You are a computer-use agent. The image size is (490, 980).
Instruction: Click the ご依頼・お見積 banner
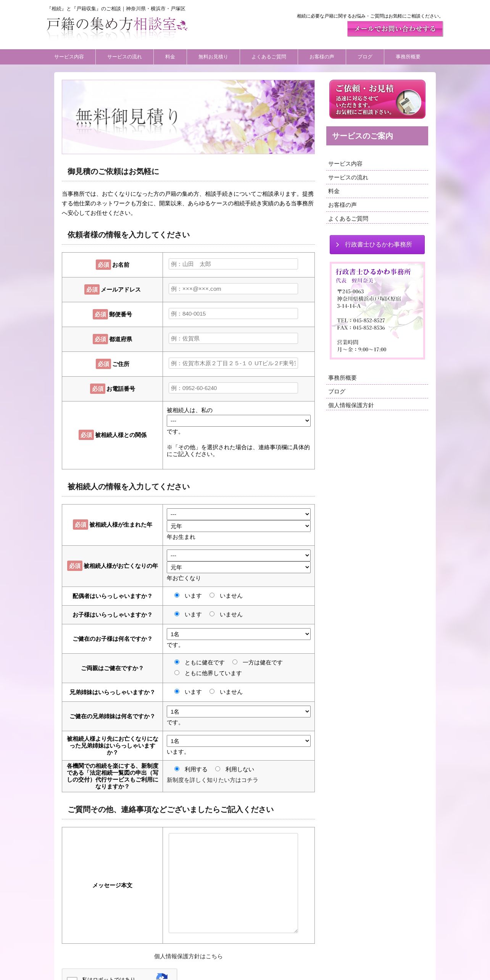(377, 99)
